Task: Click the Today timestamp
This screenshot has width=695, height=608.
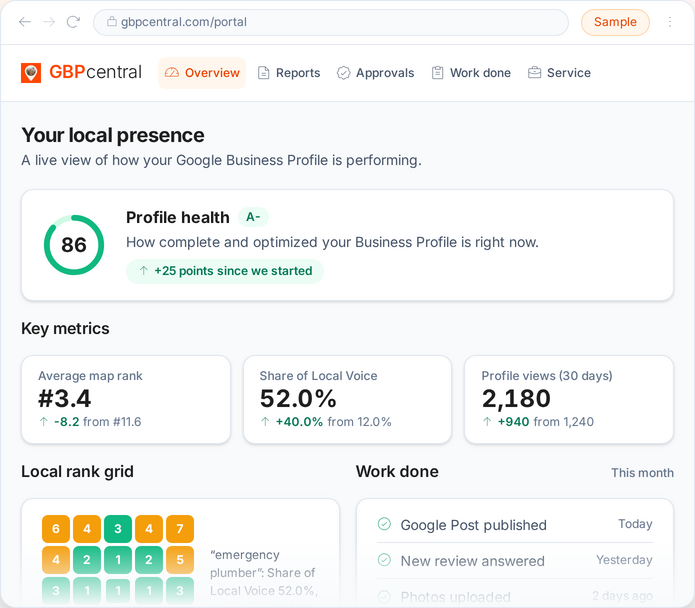Action: (x=635, y=524)
